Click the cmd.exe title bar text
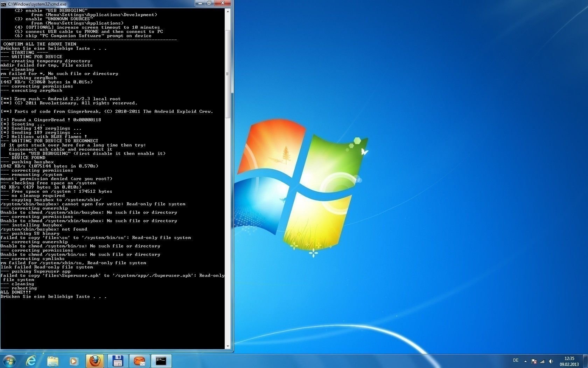 [37, 4]
